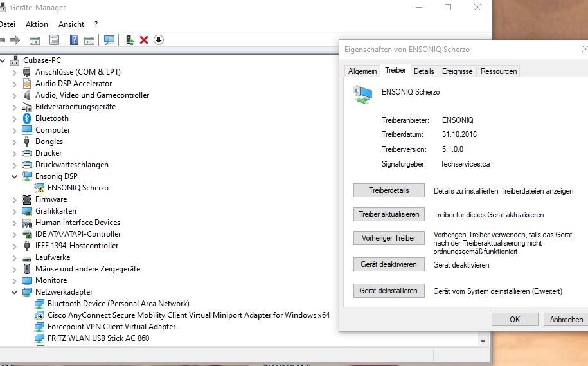
Task: Click the blue help question-mark toolbar icon
Action: pyautogui.click(x=75, y=40)
